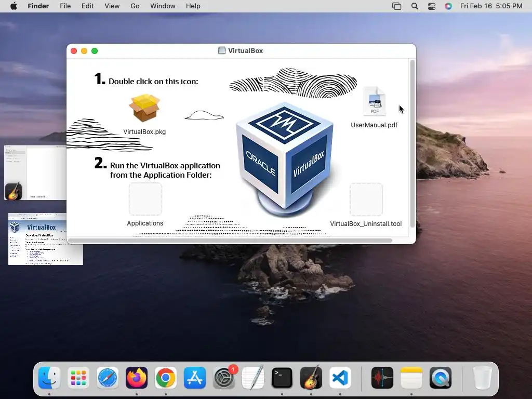
Task: Zoom the VirtualBox window with green button
Action: 95,51
